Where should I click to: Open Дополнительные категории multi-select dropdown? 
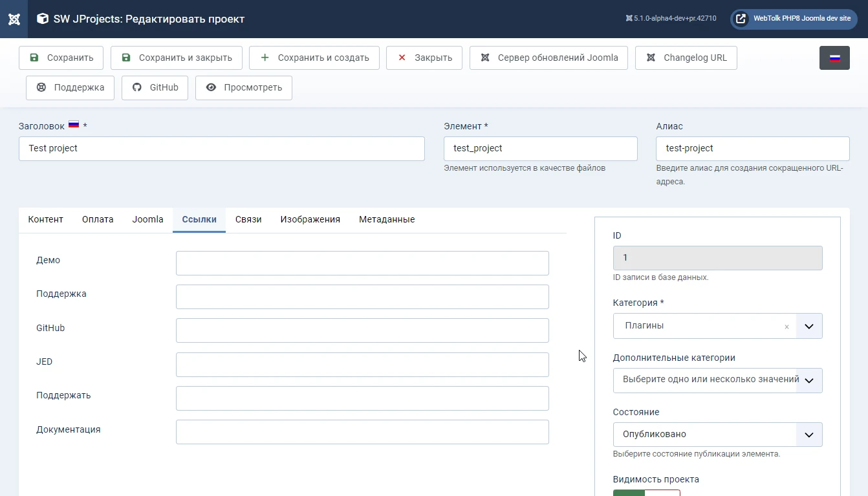(x=718, y=380)
